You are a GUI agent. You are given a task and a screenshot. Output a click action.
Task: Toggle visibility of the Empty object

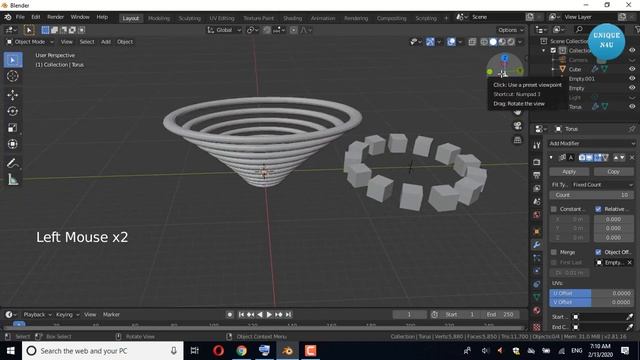[x=632, y=88]
